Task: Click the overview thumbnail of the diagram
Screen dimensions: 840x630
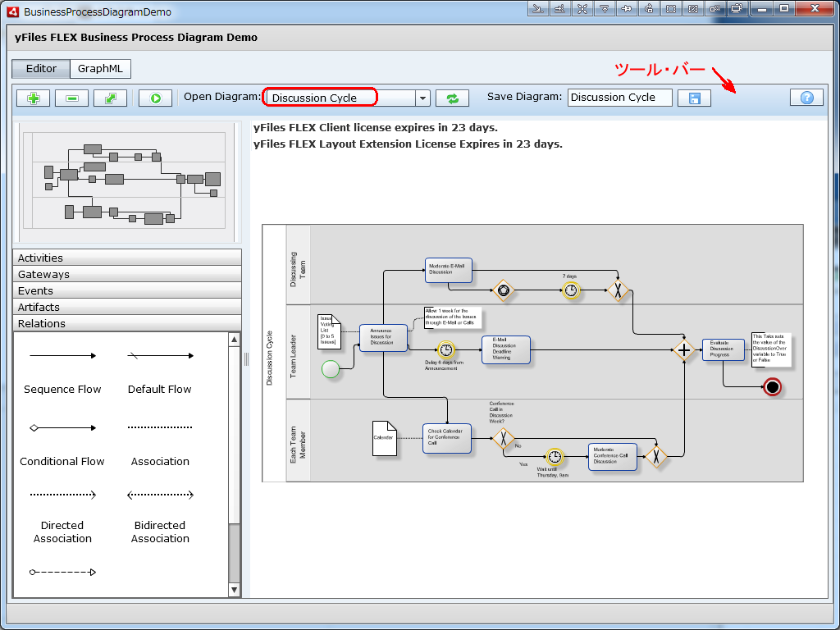Action: pos(127,183)
